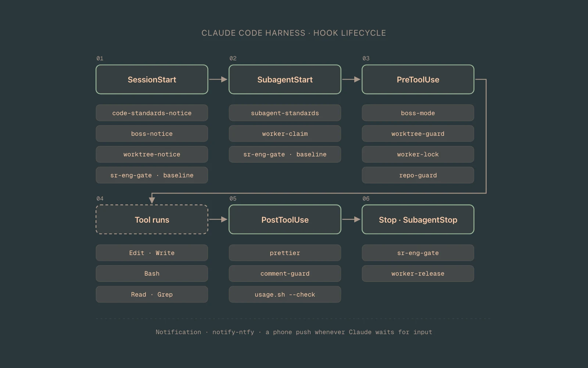Click the 04 step label above Tool runs
This screenshot has width=588, height=368.
click(100, 198)
